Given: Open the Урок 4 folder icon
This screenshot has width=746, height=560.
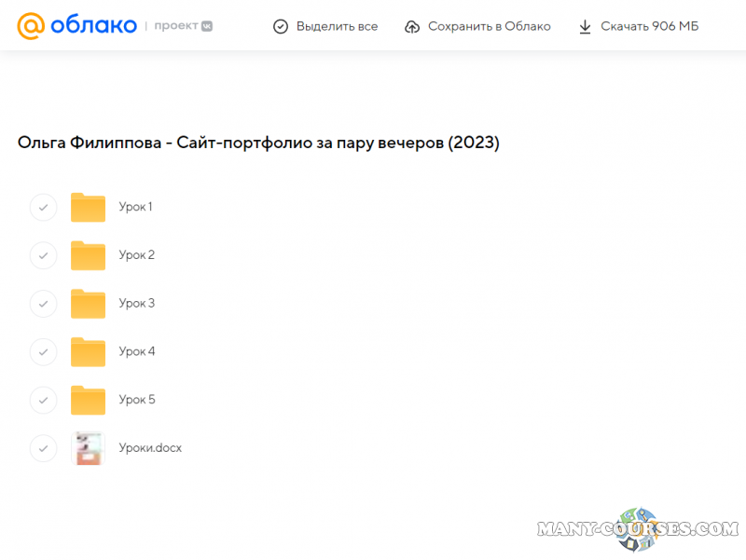Looking at the screenshot, I should click(x=89, y=352).
